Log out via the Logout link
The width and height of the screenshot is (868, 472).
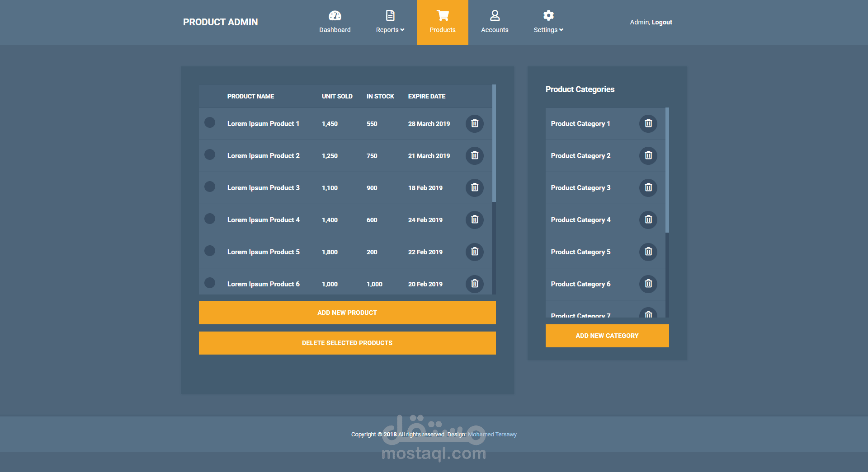(x=662, y=22)
